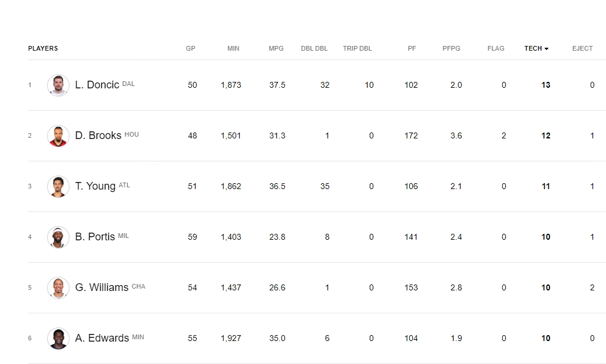This screenshot has height=364, width=606.
Task: Open B. Portis's avatar photo
Action: pos(58,237)
